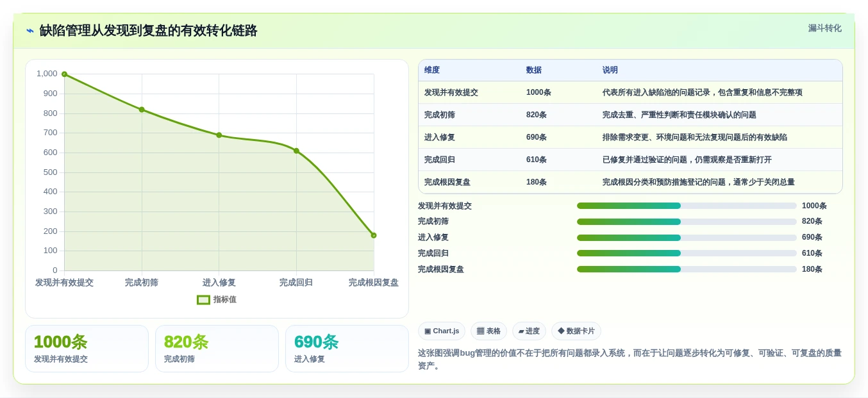This screenshot has width=868, height=398.
Task: Click description starting 代表所有进入缺陷池
Action: (x=703, y=92)
